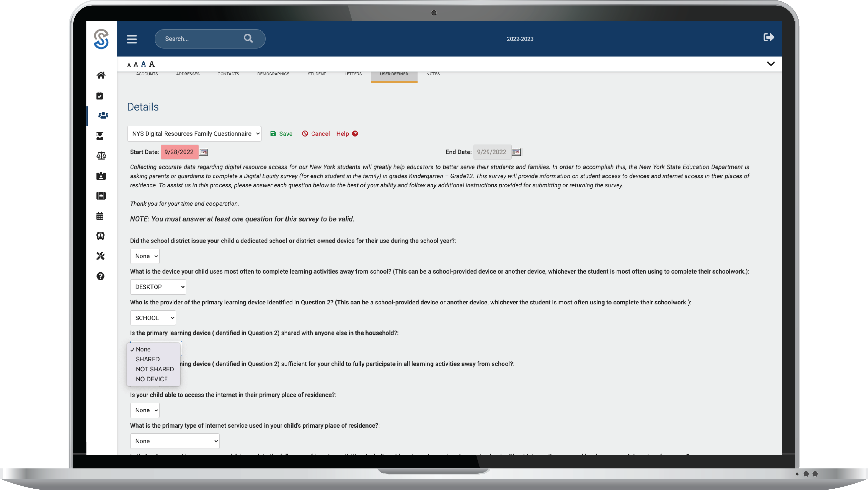
Task: Click the Clipboard/Reports icon in sidebar
Action: coord(101,95)
